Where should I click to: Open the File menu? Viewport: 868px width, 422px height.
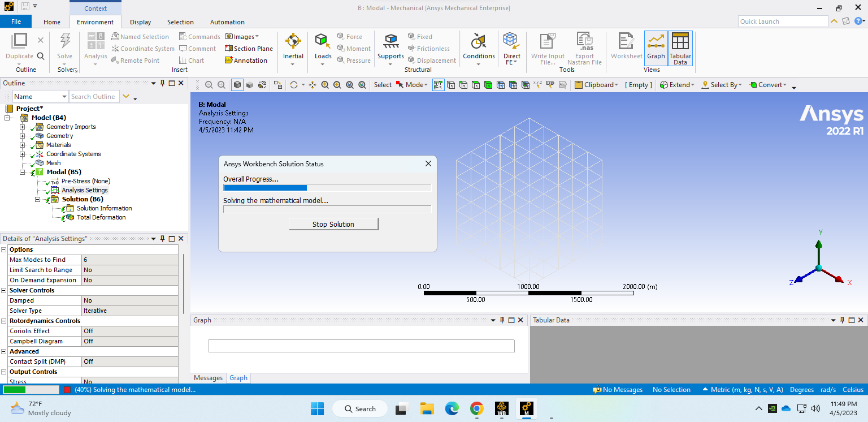[x=16, y=21]
